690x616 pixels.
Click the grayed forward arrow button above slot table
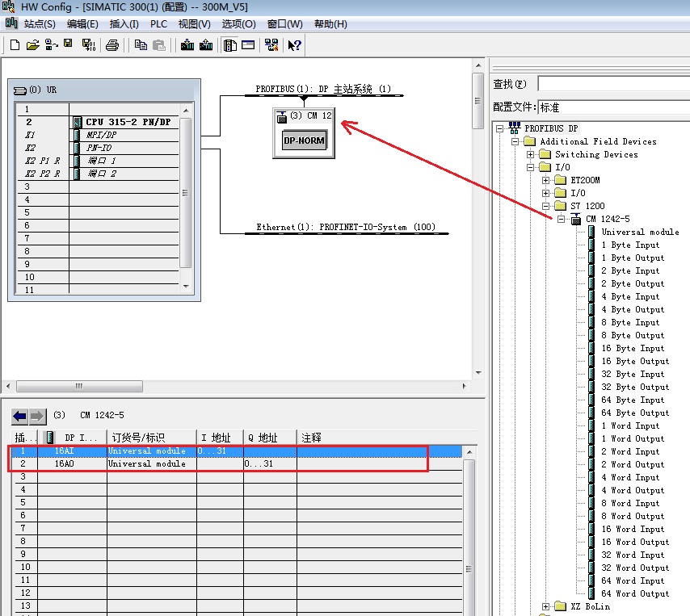point(37,416)
